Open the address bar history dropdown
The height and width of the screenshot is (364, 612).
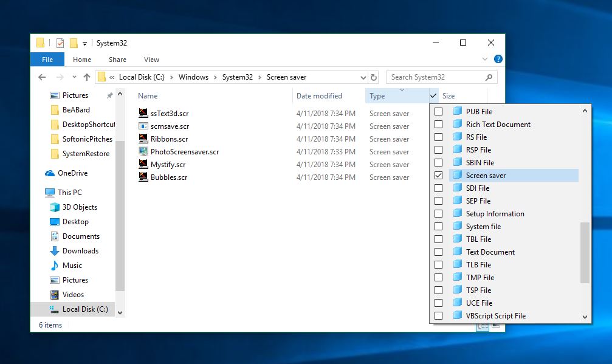[x=363, y=77]
